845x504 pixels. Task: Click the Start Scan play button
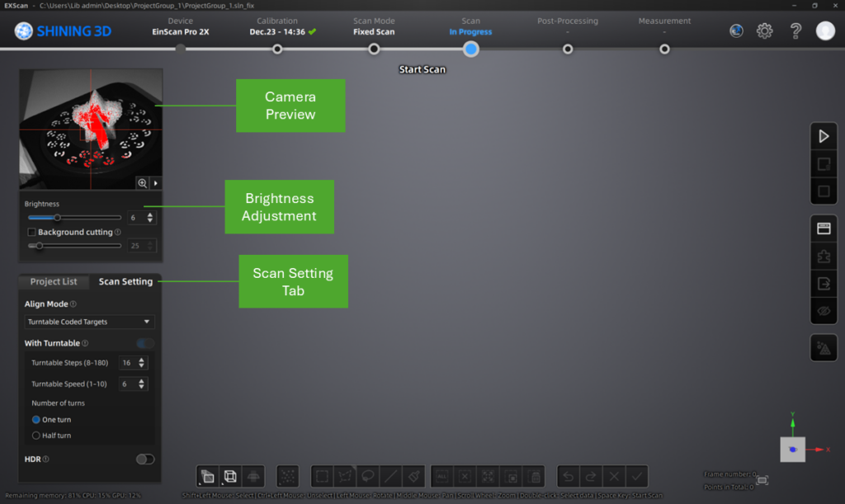[823, 137]
